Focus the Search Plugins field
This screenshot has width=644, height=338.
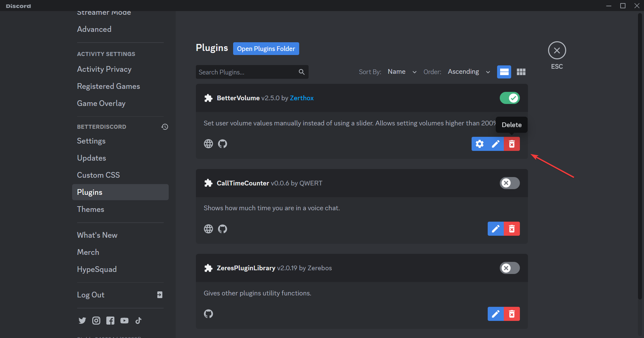pos(252,72)
